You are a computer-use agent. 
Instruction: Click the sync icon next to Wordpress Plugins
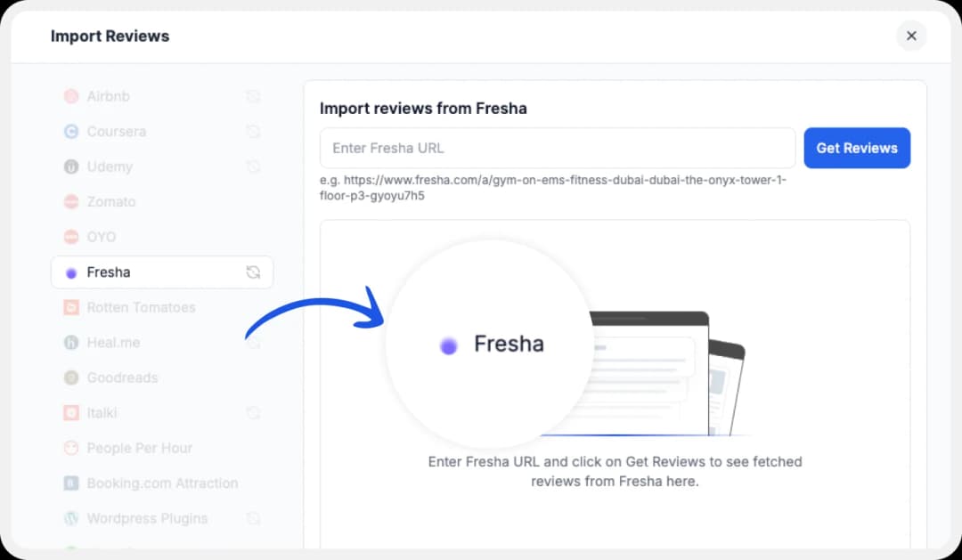[x=253, y=518]
